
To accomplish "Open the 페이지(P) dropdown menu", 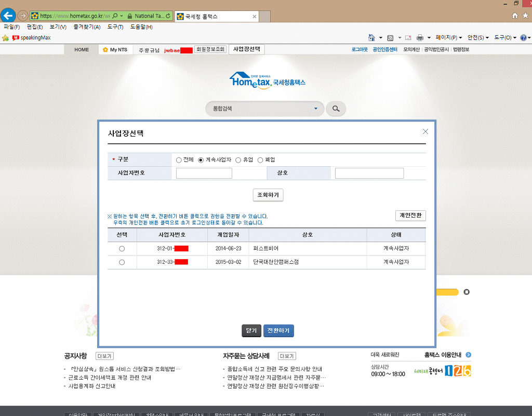I will [x=448, y=37].
